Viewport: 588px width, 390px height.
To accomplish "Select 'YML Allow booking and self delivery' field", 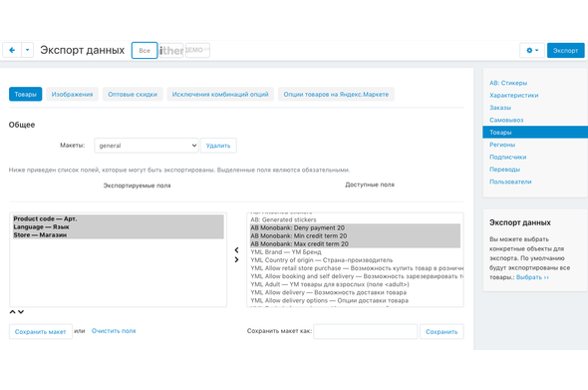I will tap(355, 276).
